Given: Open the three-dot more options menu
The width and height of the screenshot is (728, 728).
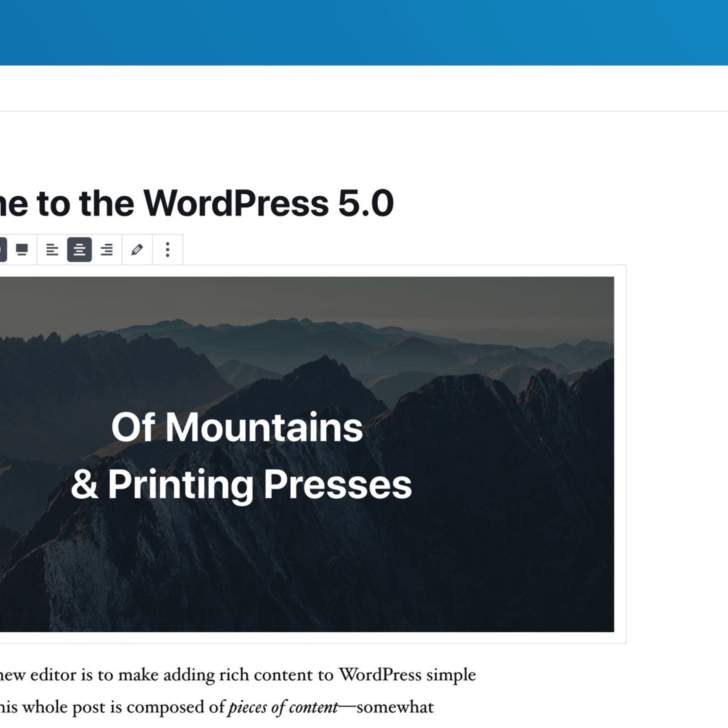Looking at the screenshot, I should pos(168,249).
